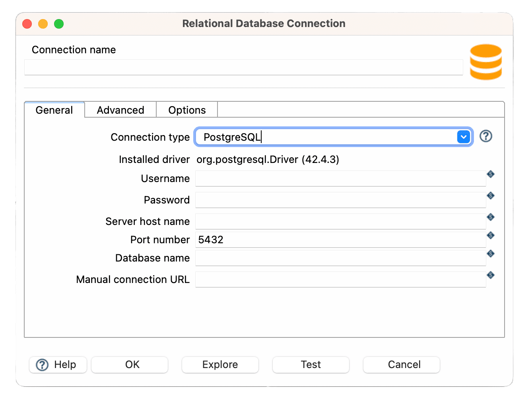Click into the Password field
532x403 pixels.
point(341,200)
